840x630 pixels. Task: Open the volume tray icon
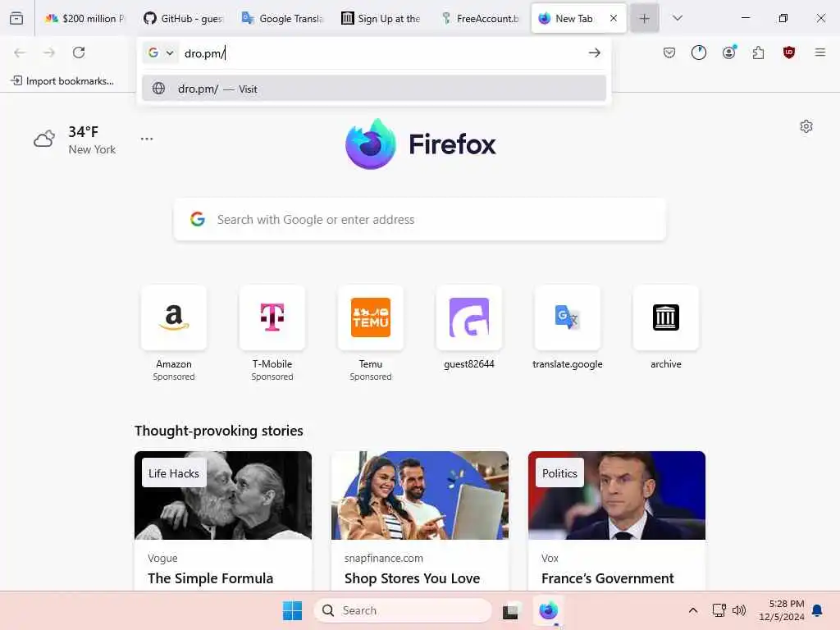[739, 610]
